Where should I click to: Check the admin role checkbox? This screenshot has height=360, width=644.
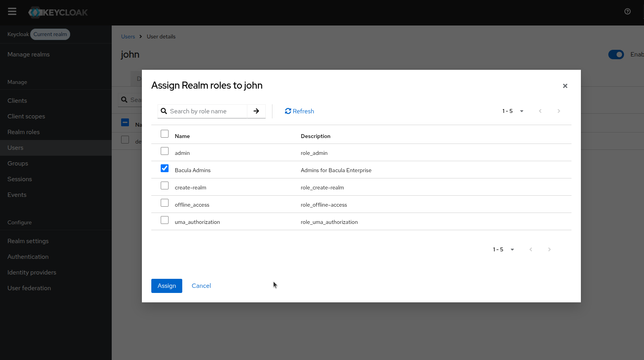(165, 151)
